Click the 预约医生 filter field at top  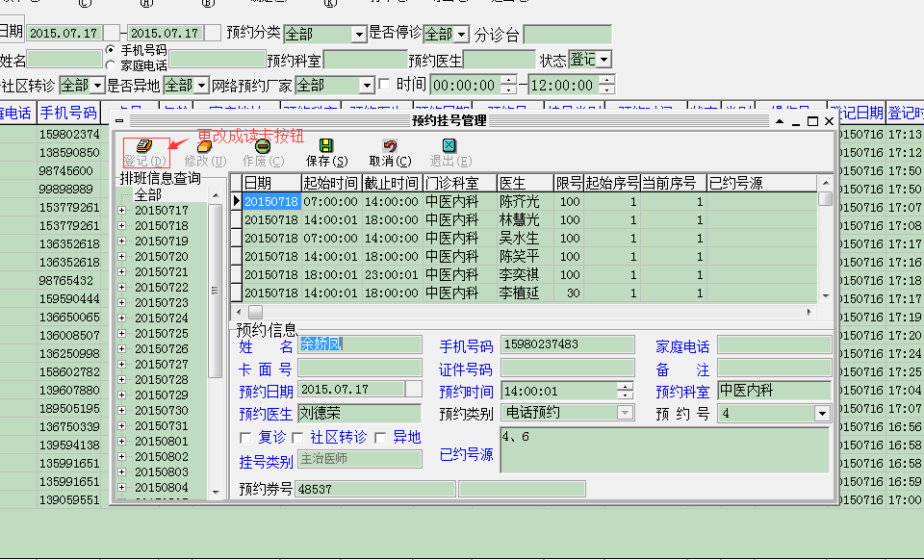pos(500,60)
